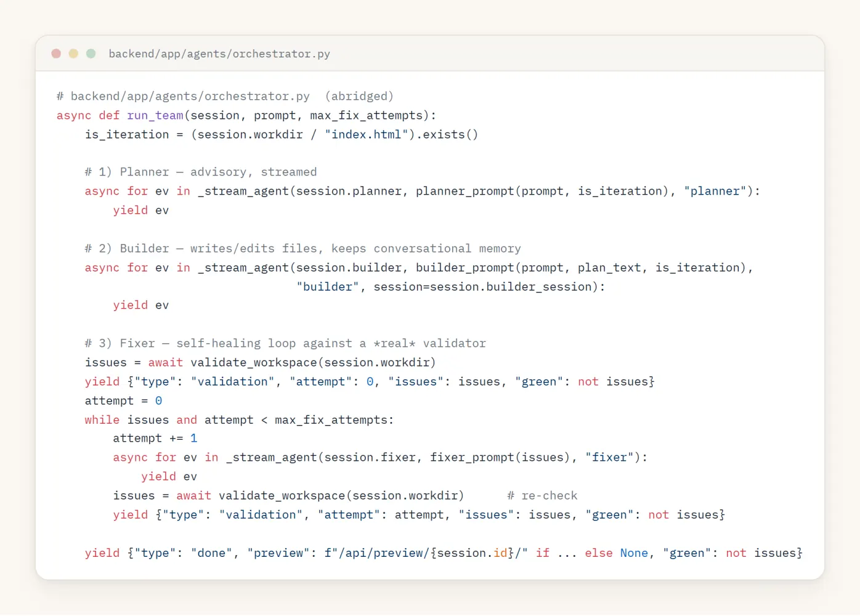The image size is (860, 616).
Task: Click the green maximize dot in title bar
Action: coord(91,54)
